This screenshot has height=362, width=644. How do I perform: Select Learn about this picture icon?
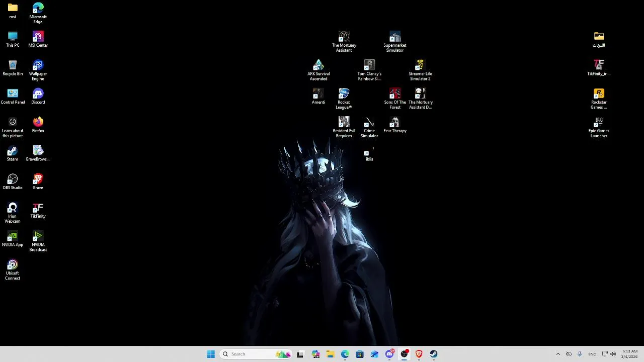point(13,127)
